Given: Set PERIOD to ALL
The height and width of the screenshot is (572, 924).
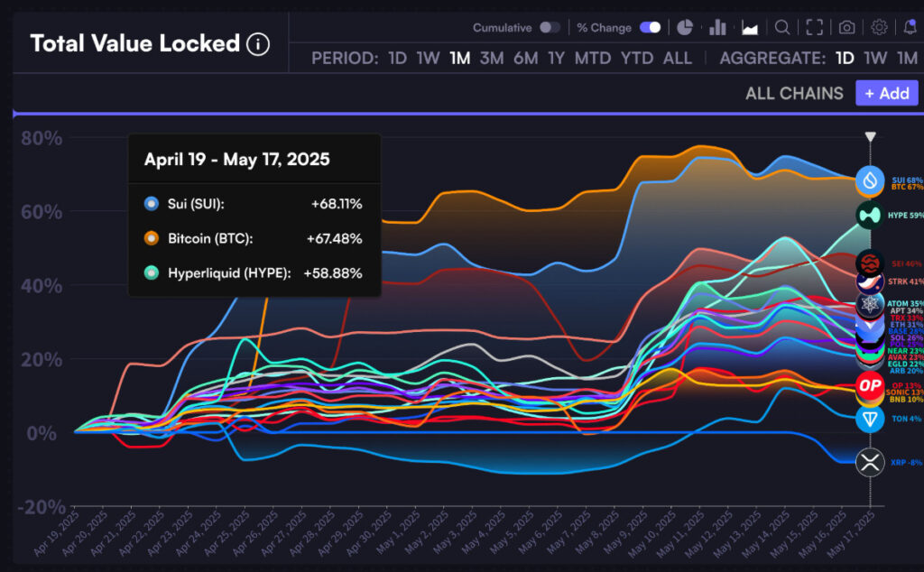Looking at the screenshot, I should click(x=677, y=59).
